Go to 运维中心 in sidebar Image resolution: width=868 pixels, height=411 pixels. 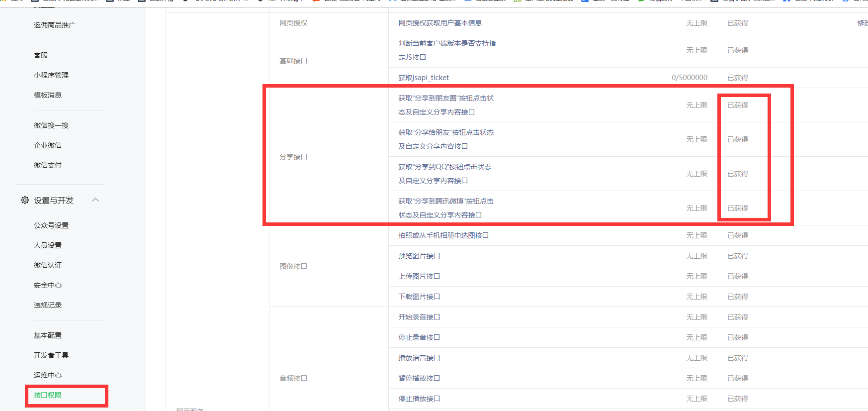[48, 375]
